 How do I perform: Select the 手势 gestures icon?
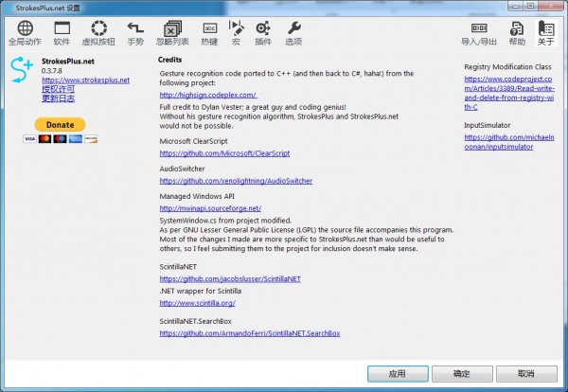(135, 33)
